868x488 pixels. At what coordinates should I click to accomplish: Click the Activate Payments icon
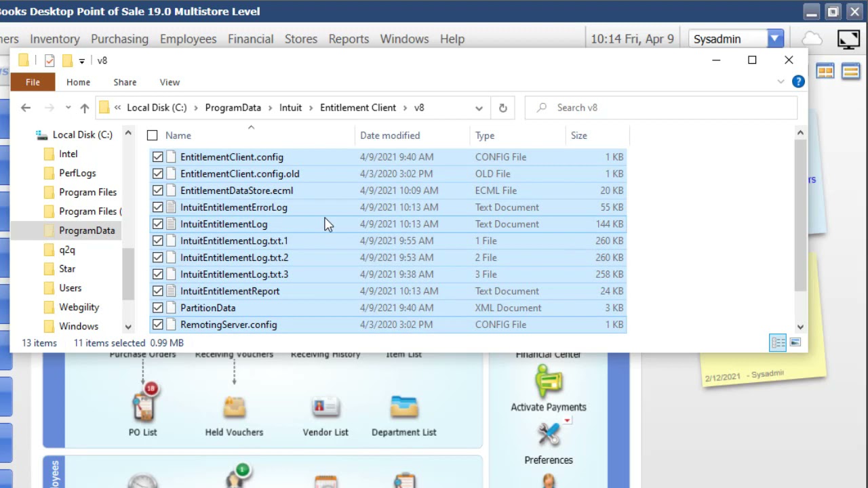click(x=549, y=381)
